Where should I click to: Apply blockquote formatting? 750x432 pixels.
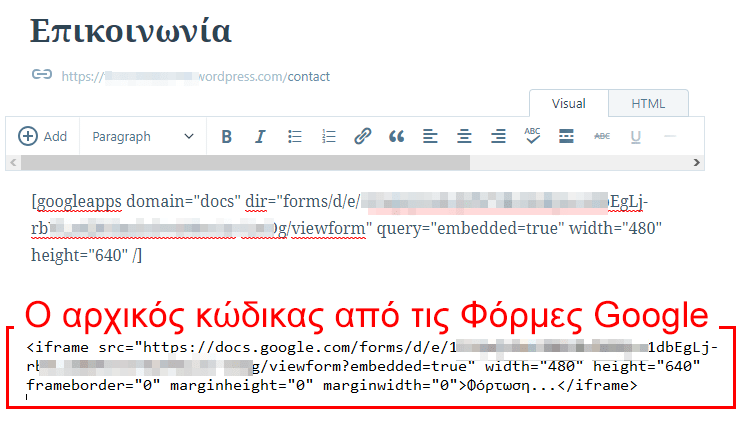tap(396, 137)
